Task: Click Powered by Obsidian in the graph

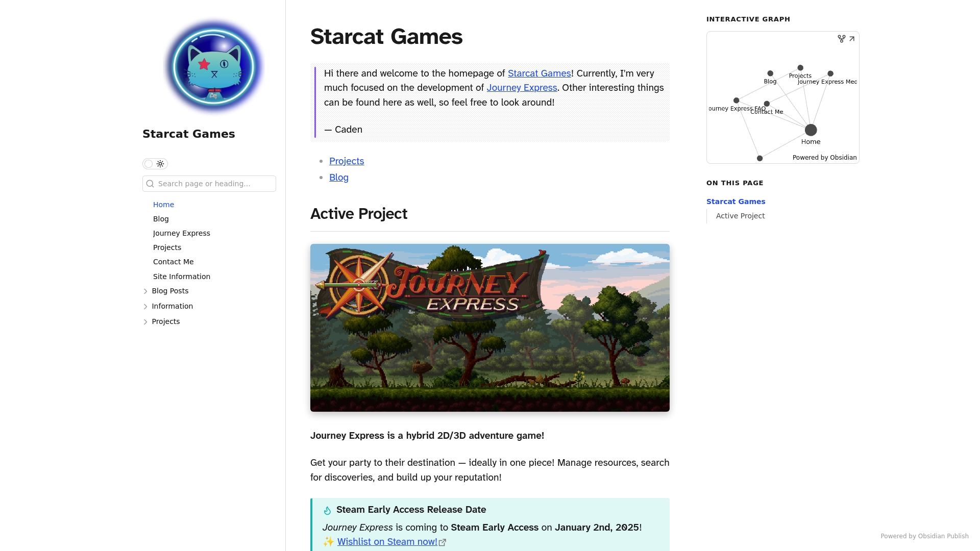Action: click(x=824, y=158)
